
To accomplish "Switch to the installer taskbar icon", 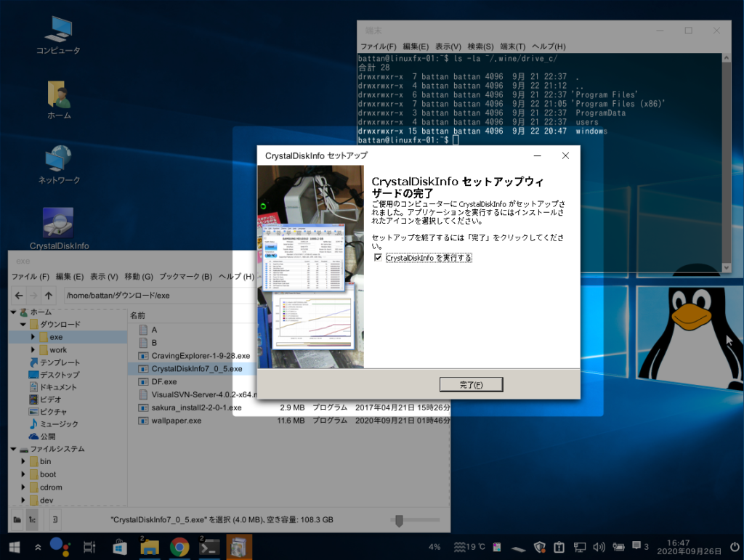I will coord(238,547).
